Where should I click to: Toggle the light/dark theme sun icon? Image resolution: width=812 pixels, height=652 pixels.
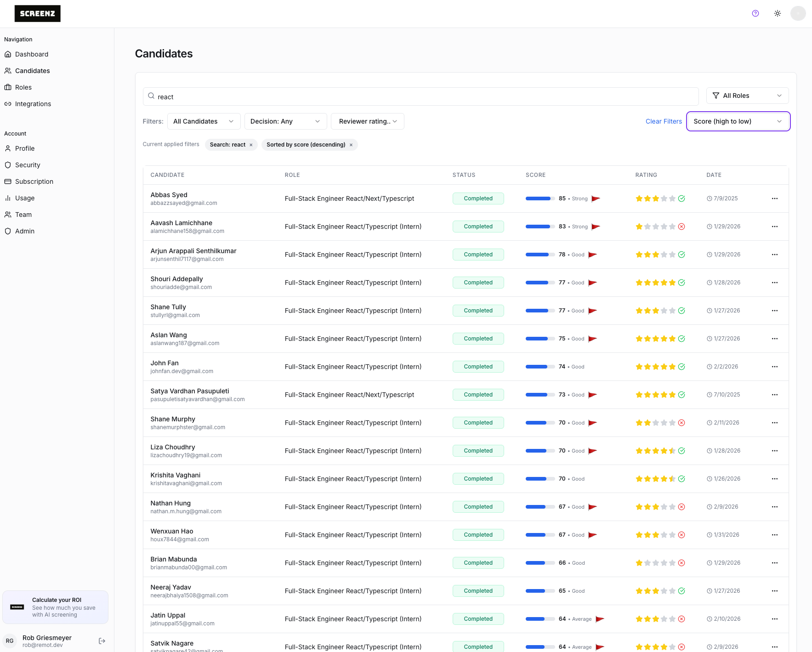pos(777,13)
